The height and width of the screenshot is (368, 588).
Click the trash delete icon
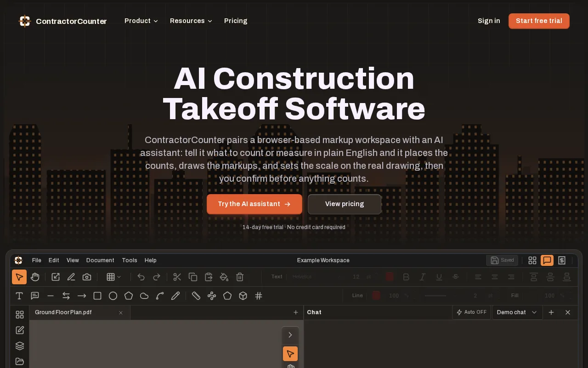pos(240,277)
